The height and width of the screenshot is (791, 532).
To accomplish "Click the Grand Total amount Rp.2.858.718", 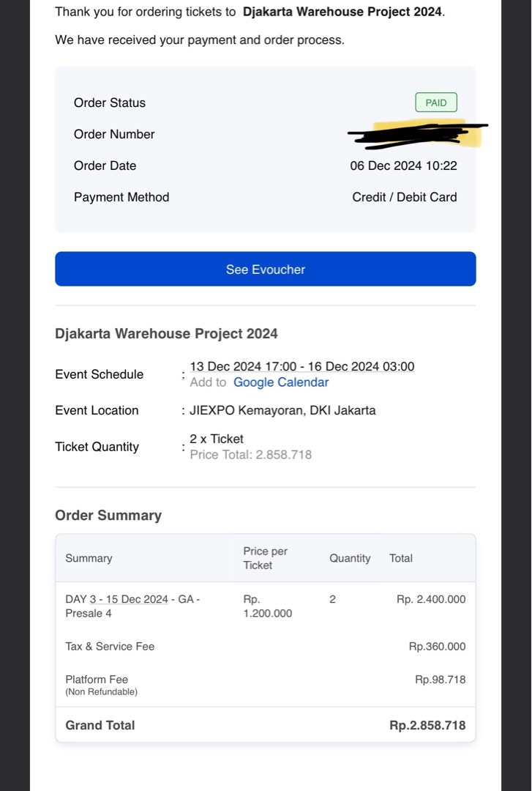I will (427, 725).
